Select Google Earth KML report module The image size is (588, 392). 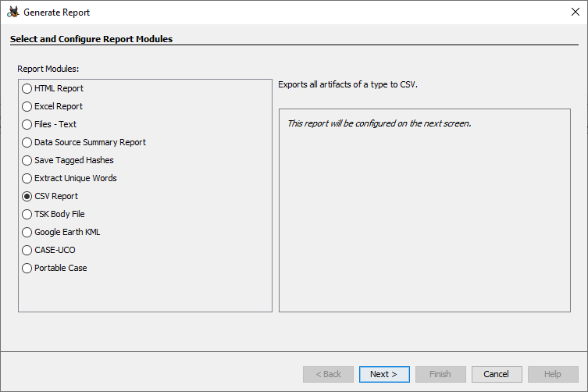27,232
